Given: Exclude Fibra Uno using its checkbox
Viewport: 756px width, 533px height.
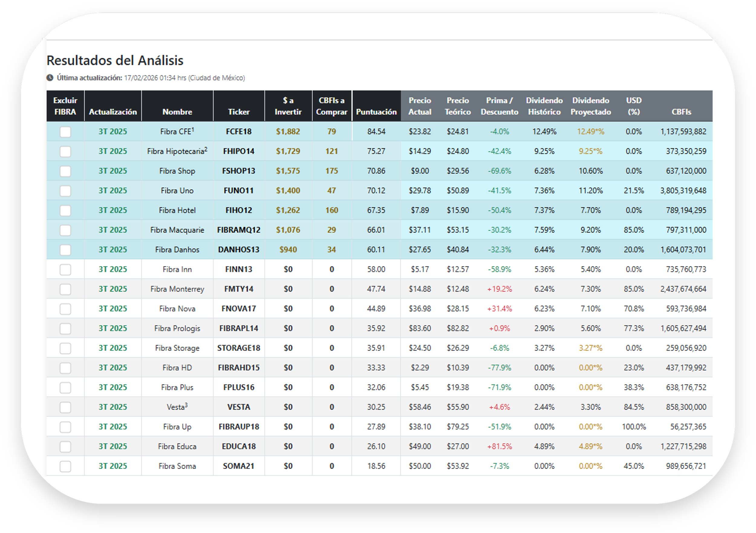Looking at the screenshot, I should [65, 191].
